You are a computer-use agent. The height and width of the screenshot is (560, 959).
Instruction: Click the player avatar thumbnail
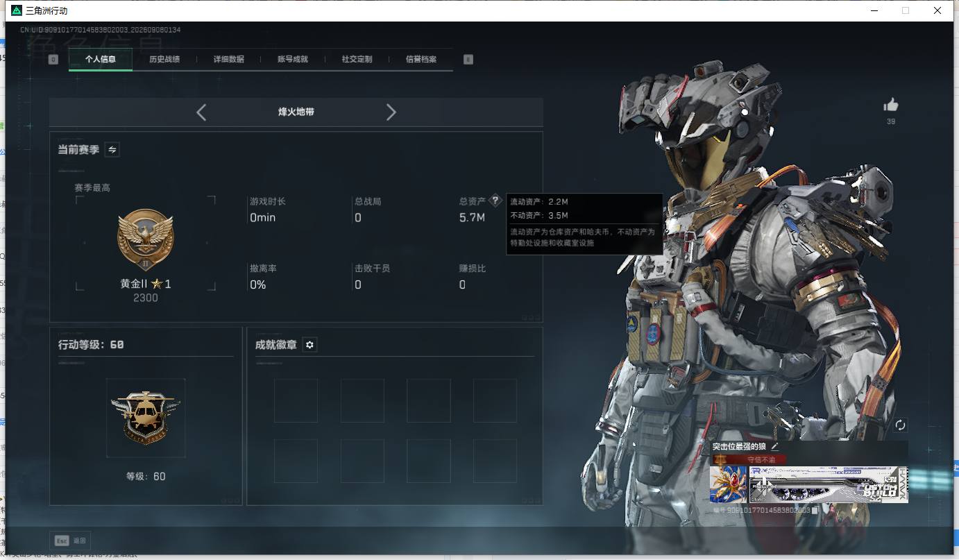[x=728, y=484]
